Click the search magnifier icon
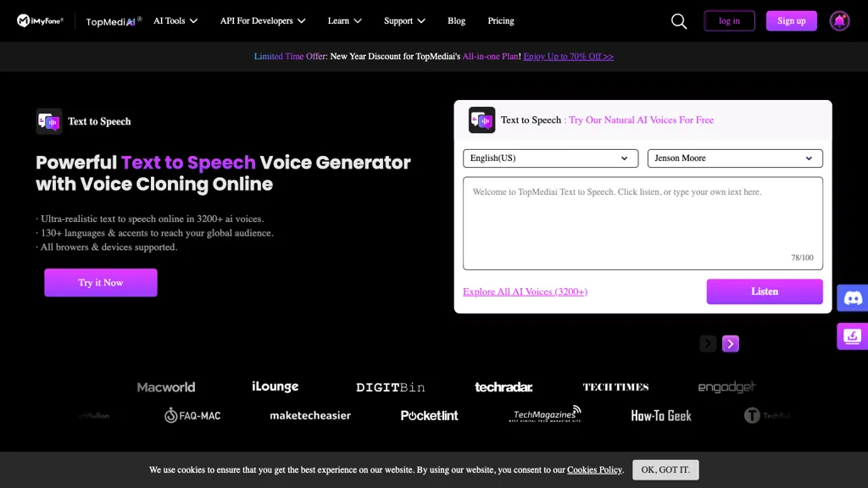Viewport: 868px width, 488px height. [679, 21]
